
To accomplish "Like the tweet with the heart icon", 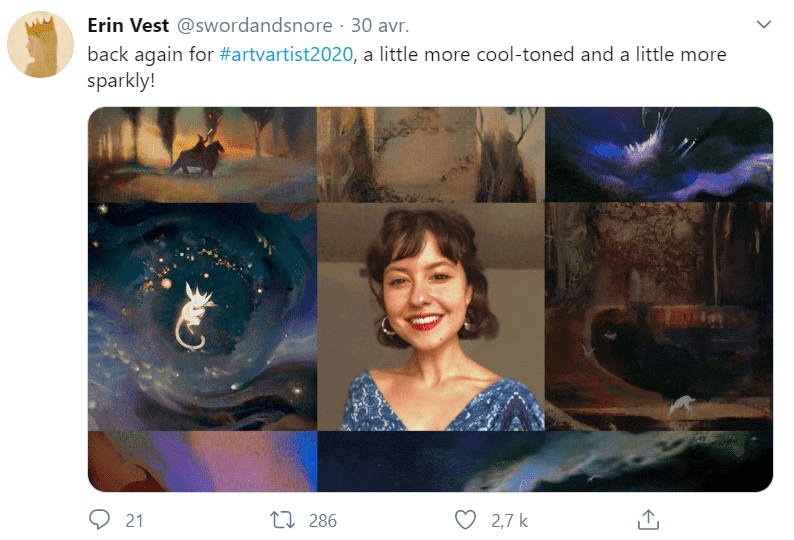I will point(465,520).
